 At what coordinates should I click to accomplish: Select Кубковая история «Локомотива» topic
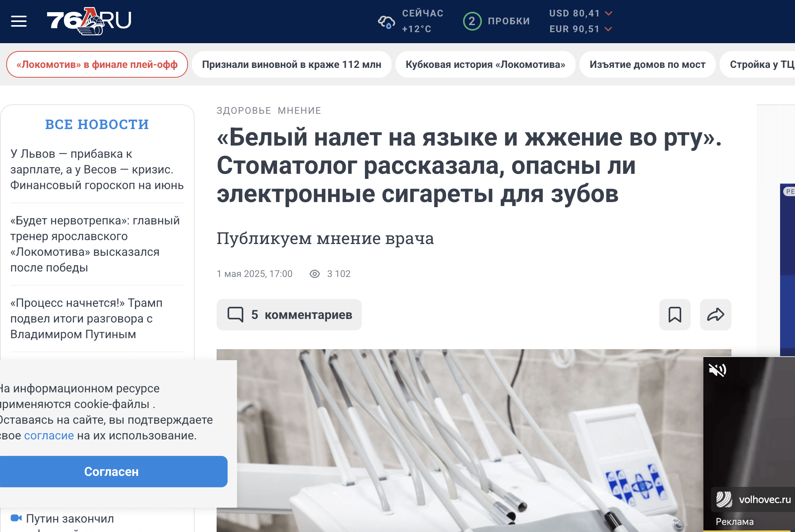coord(485,64)
